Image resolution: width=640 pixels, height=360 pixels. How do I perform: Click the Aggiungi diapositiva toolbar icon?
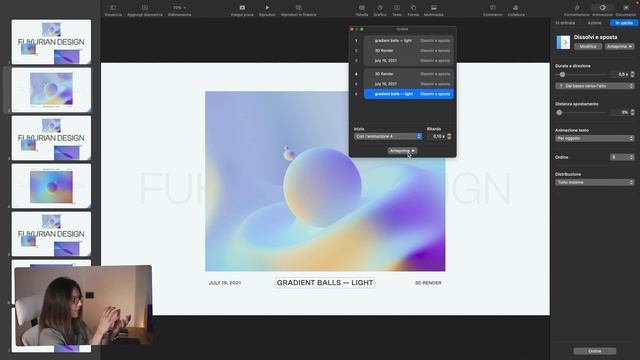145,8
